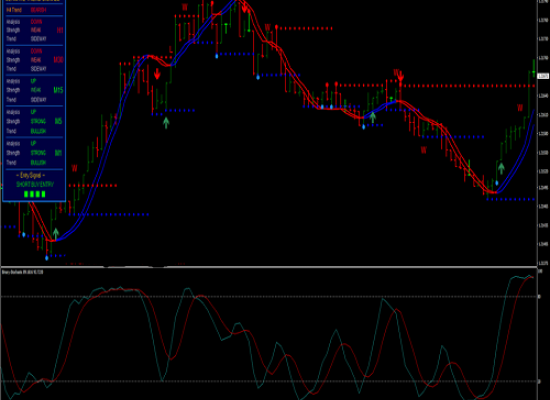Select the red down arrow under the mid-right W

[x=401, y=76]
